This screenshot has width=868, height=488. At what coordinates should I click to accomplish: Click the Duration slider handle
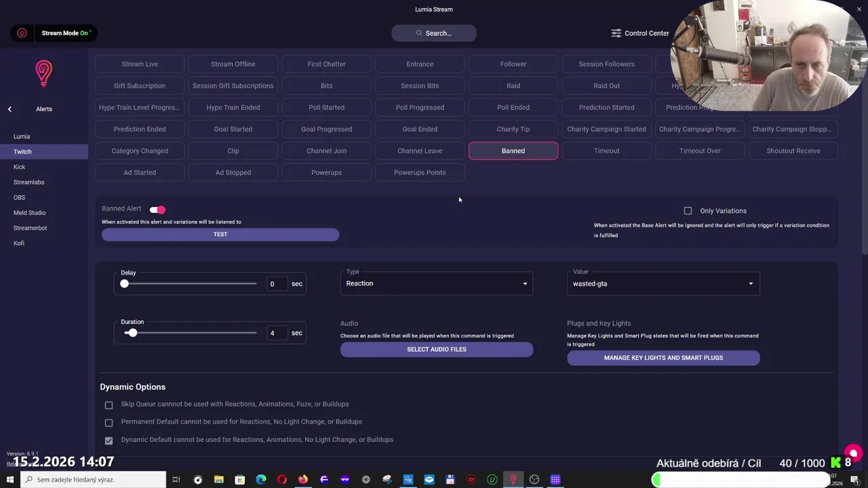click(133, 333)
